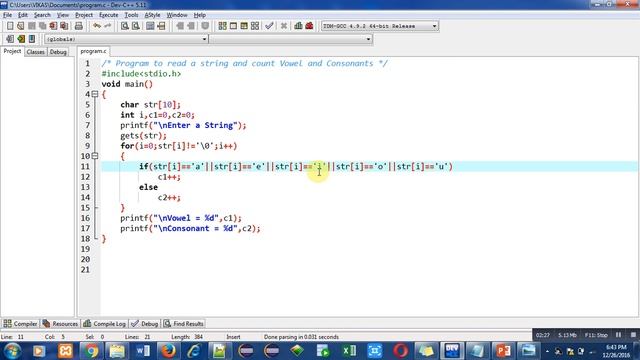The width and height of the screenshot is (640, 360).
Task: Switch to the Project side tab
Action: [12, 51]
